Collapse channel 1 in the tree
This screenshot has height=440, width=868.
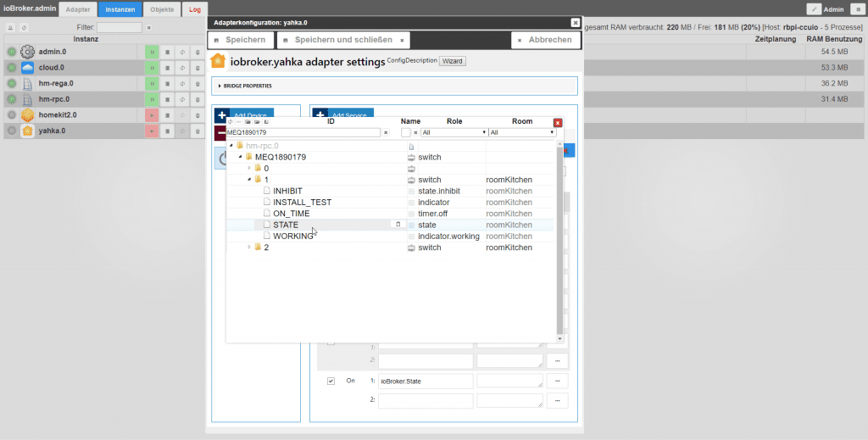tap(249, 180)
